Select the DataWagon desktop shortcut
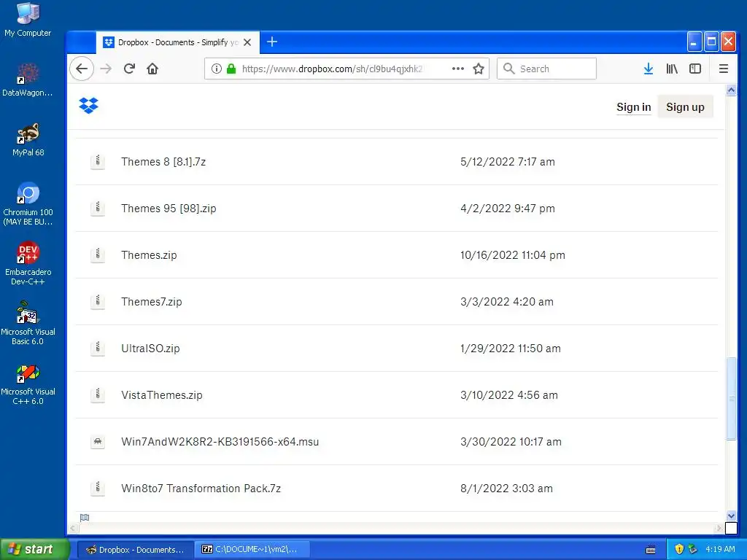 coord(28,80)
